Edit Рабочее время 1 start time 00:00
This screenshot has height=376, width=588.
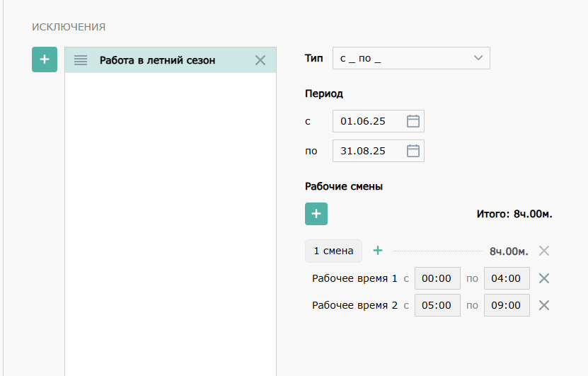[x=437, y=278]
